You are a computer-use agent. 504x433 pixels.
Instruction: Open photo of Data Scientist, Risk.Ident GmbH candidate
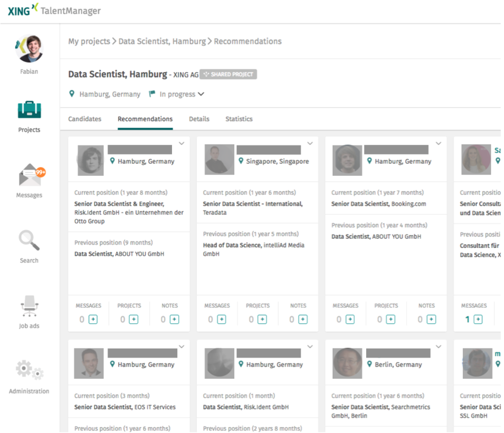(219, 363)
